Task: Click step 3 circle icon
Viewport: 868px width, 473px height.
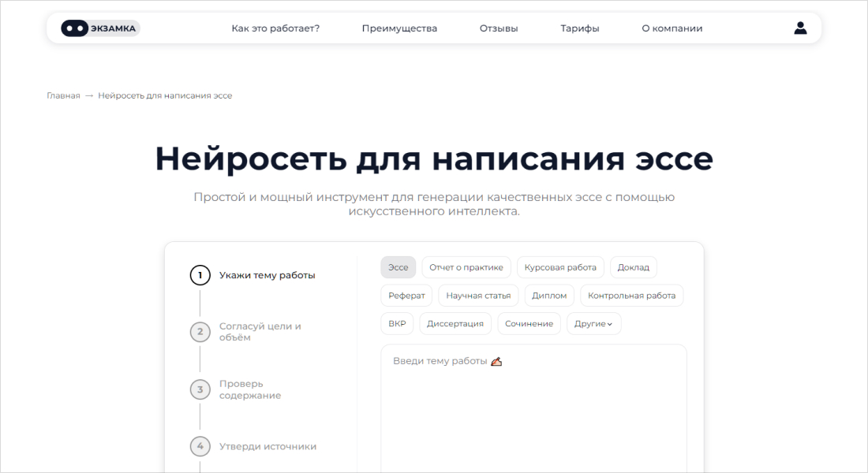Action: [x=200, y=389]
